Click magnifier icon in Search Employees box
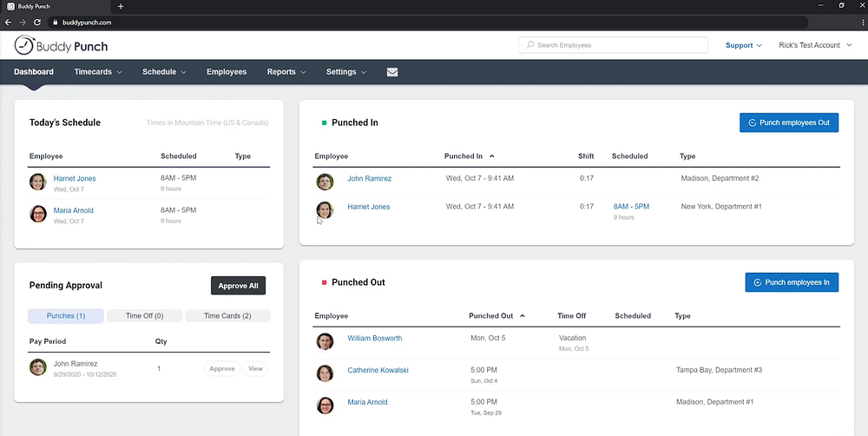The height and width of the screenshot is (436, 868). coord(530,45)
